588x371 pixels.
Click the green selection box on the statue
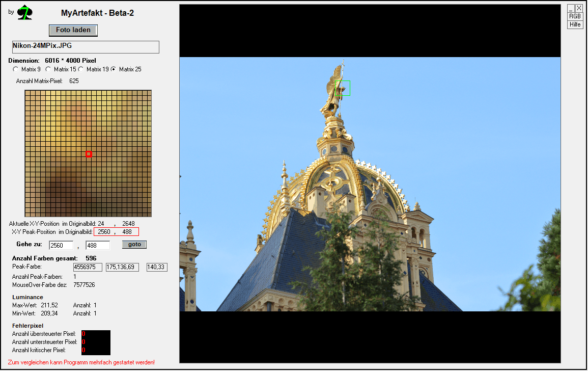tap(343, 88)
